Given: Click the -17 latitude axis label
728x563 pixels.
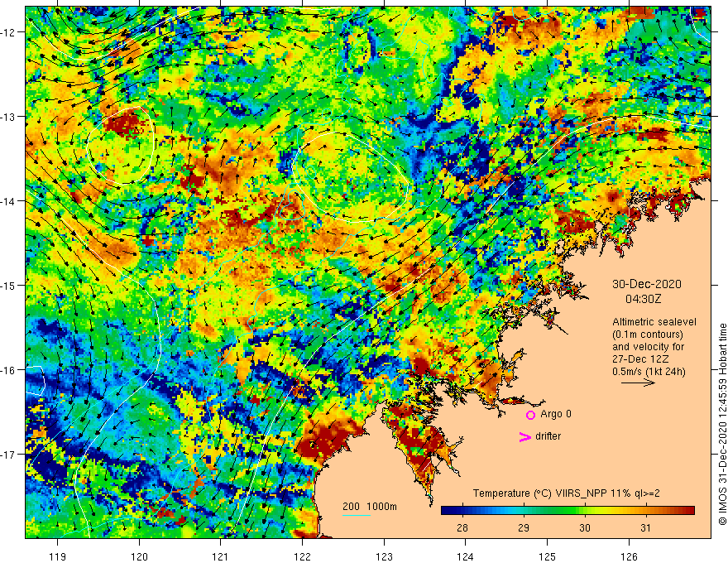Looking at the screenshot, I should click(8, 455).
